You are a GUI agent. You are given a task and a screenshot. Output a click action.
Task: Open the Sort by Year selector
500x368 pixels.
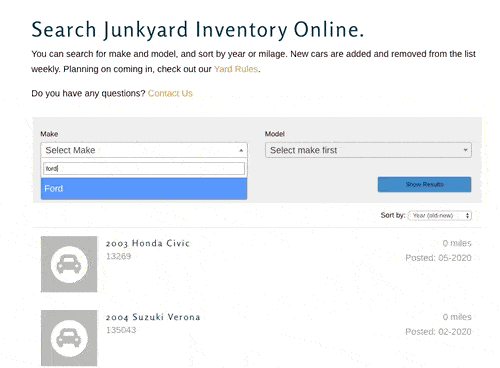(440, 216)
